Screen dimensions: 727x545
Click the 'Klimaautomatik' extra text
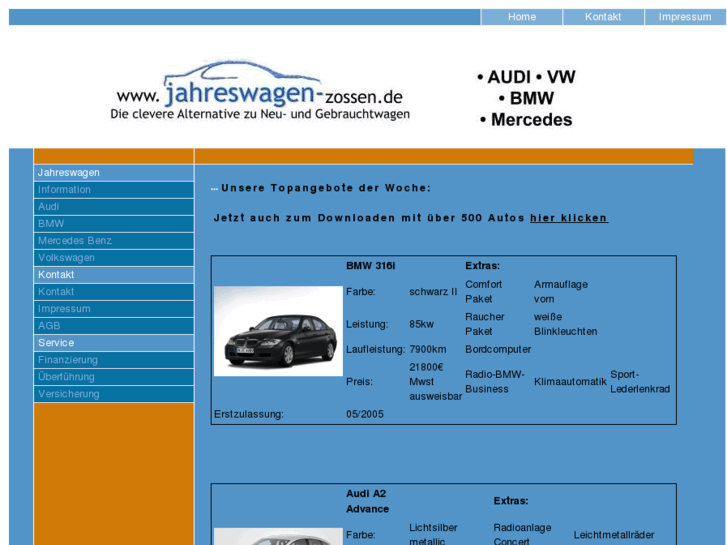[x=570, y=382]
